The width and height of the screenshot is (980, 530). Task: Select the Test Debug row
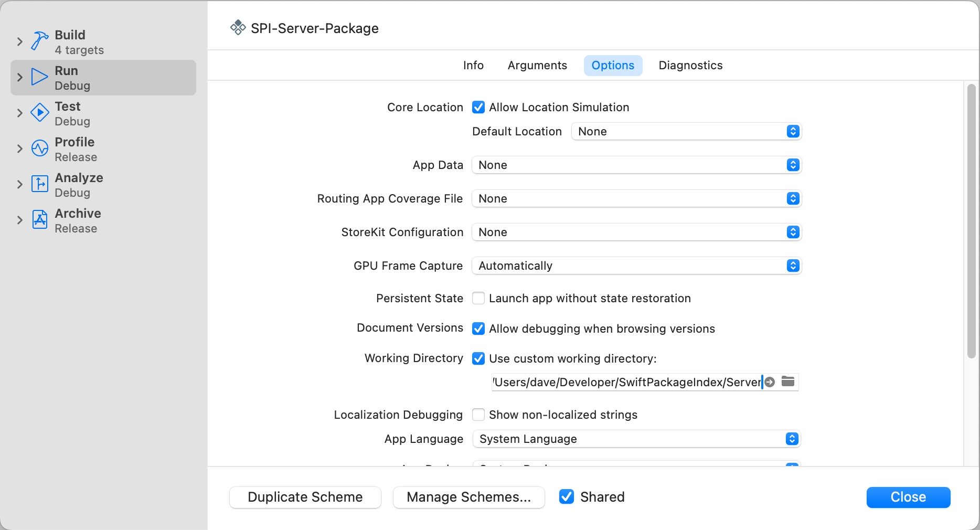pos(103,113)
